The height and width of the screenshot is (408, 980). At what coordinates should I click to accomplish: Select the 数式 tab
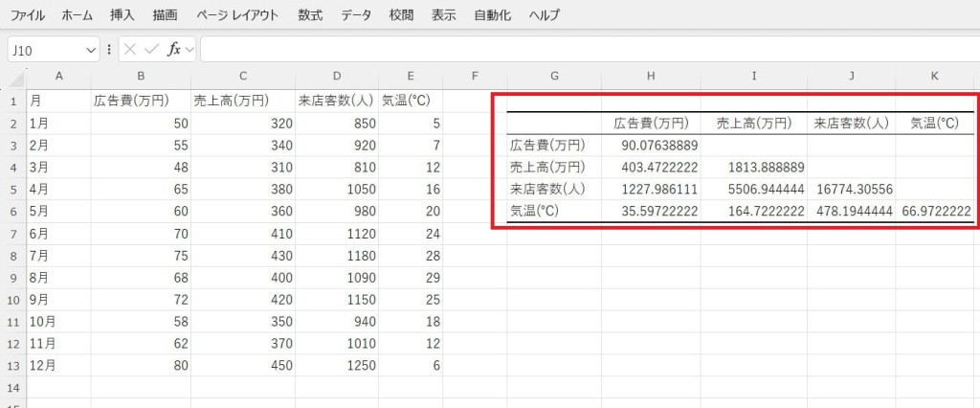(310, 15)
